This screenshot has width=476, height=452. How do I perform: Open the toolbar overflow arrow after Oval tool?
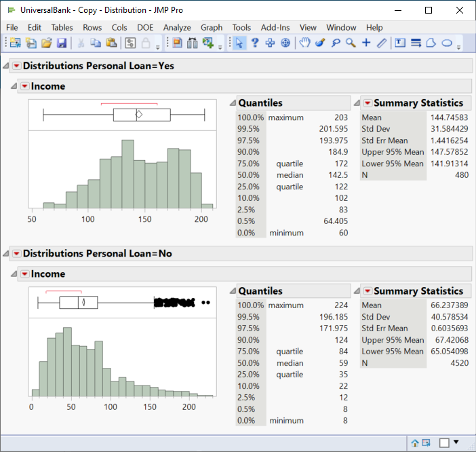[x=458, y=47]
